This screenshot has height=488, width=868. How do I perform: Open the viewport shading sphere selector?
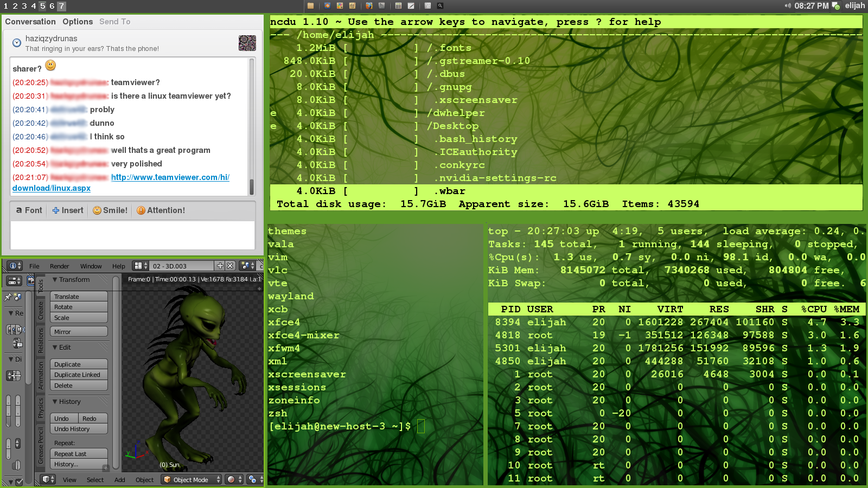pos(234,479)
